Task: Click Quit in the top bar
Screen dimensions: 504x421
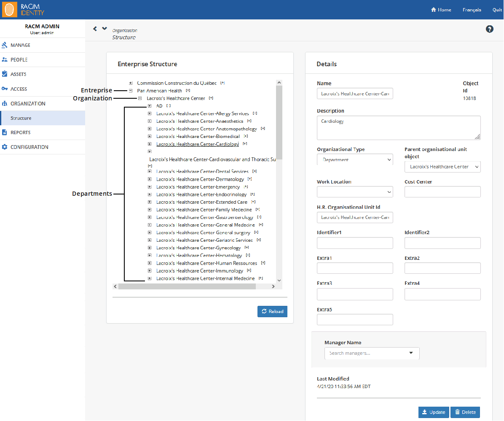Action: pyautogui.click(x=497, y=10)
